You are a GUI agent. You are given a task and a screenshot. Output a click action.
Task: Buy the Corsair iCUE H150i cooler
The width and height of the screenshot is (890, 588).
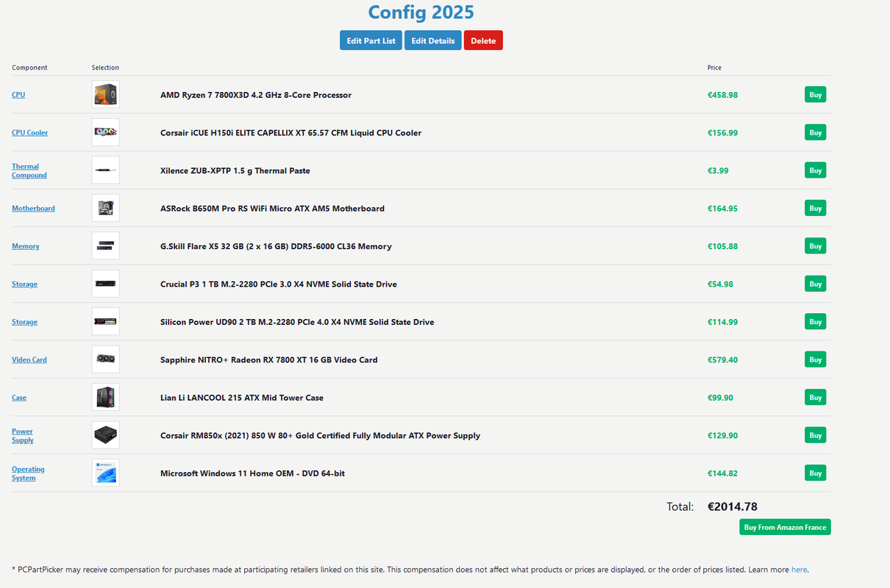point(815,132)
